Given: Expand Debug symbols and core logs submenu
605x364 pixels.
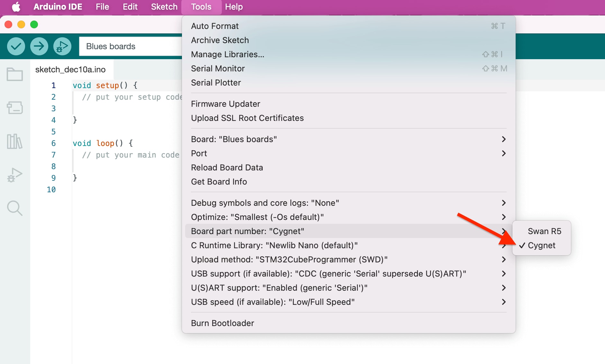Looking at the screenshot, I should click(349, 203).
